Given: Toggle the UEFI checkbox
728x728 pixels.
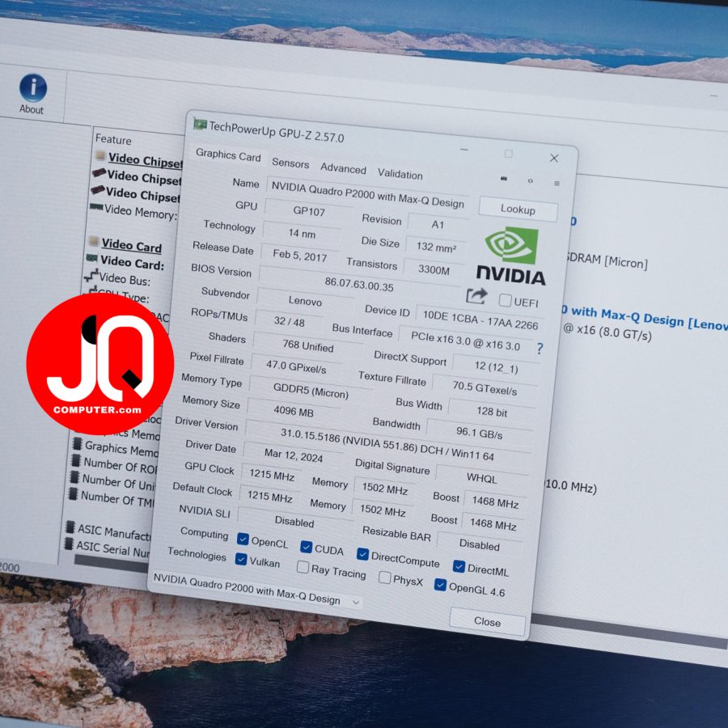Looking at the screenshot, I should coord(505,300).
